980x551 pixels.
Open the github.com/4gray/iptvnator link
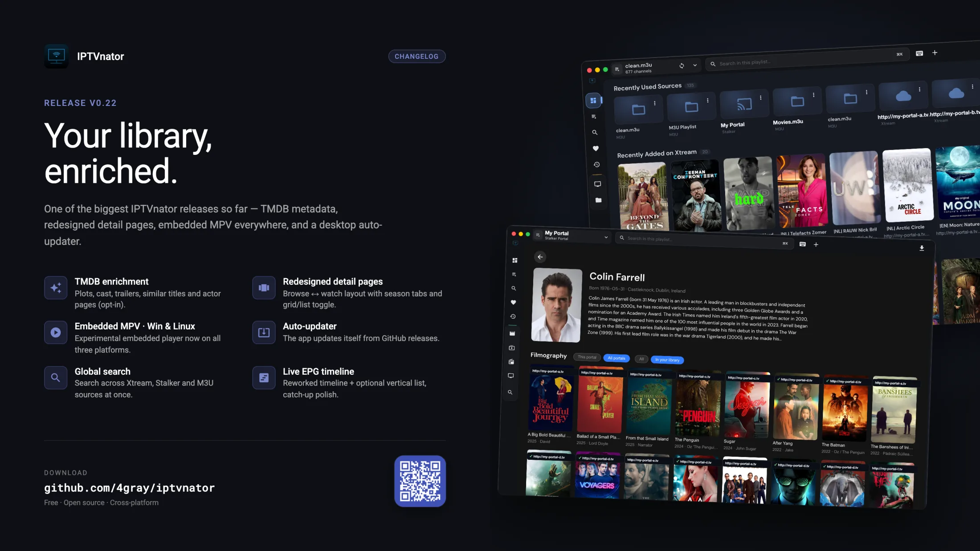129,488
